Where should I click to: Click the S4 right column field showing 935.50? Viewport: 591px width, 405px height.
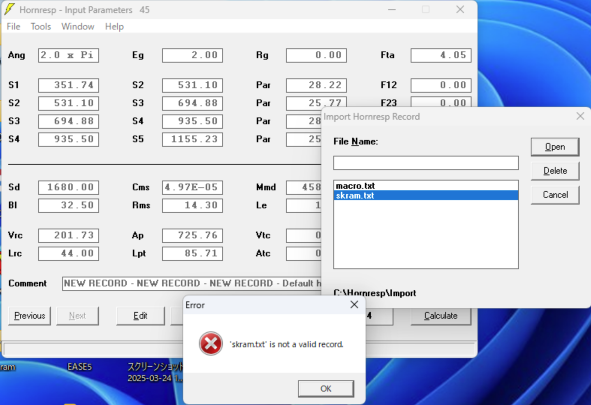point(192,121)
